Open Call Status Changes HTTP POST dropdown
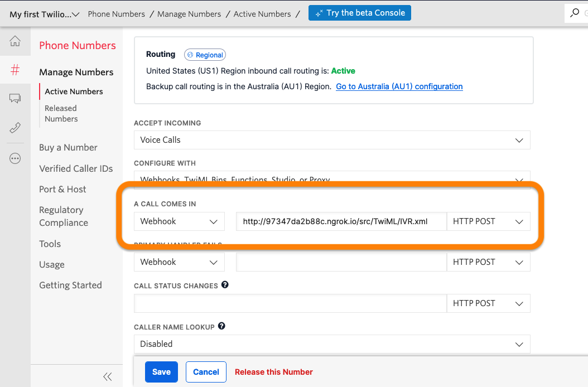This screenshot has width=588, height=387. pyautogui.click(x=488, y=303)
